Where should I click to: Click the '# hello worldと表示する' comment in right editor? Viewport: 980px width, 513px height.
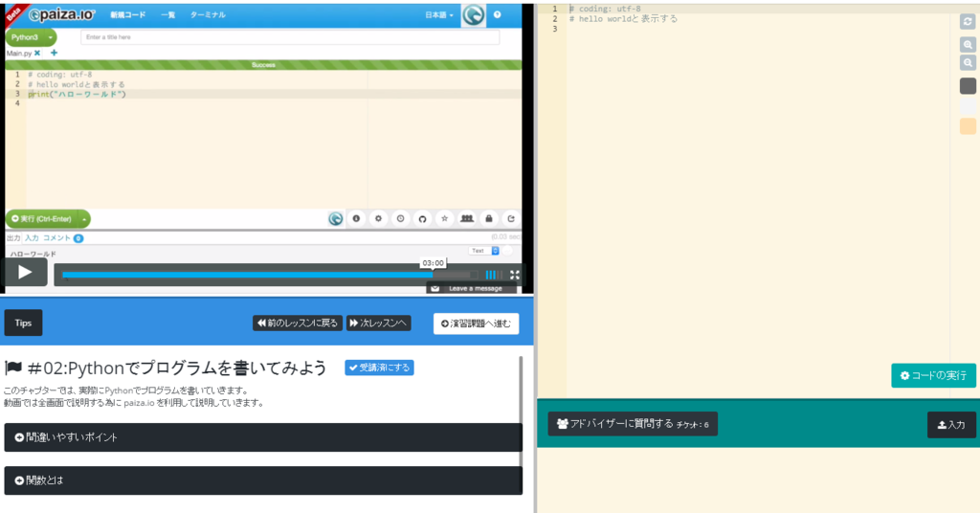[x=623, y=19]
